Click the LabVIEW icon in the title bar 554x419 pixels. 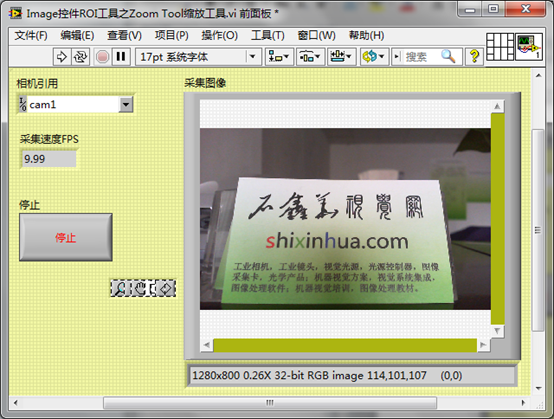(x=15, y=13)
